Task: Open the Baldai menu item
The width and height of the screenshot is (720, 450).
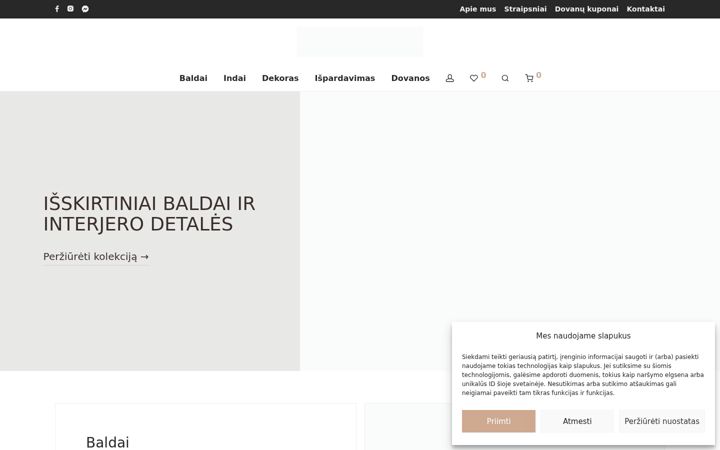Action: [x=193, y=78]
